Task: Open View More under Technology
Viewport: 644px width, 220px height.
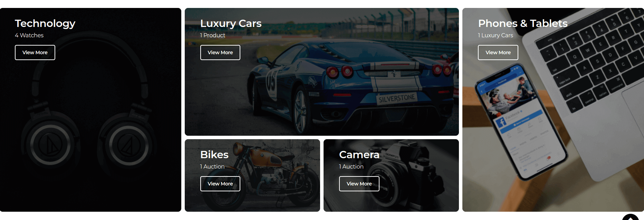Action: point(35,52)
